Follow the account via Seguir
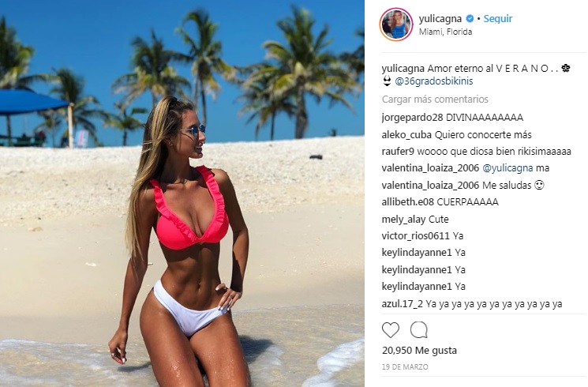This screenshot has height=387, width=588. (497, 18)
